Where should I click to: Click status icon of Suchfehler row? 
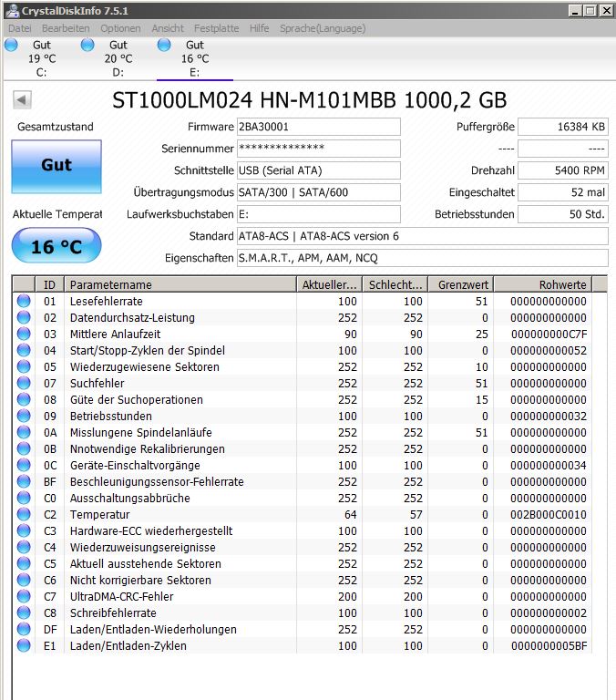pyautogui.click(x=24, y=384)
